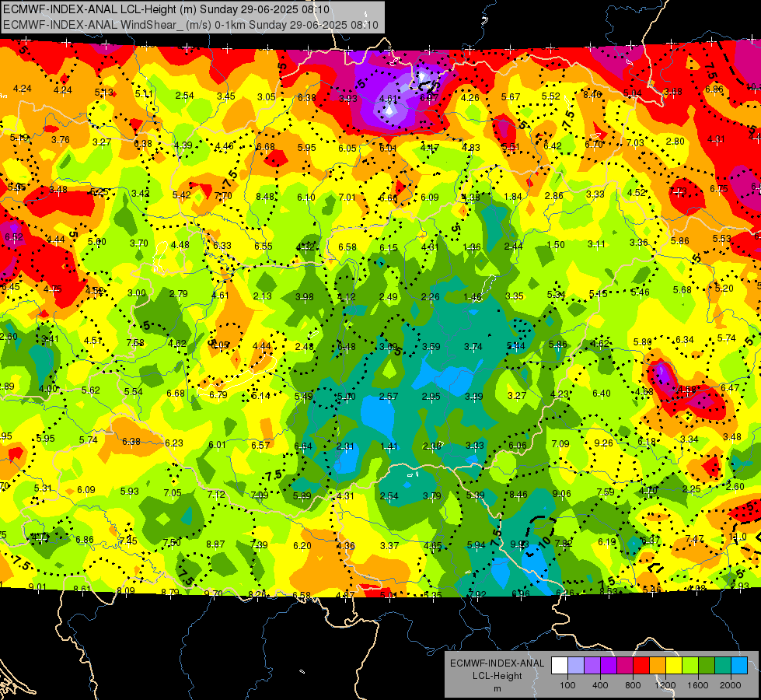This screenshot has height=700, width=761.
Task: Select the LCL-Height (m) header line
Action: [166, 9]
